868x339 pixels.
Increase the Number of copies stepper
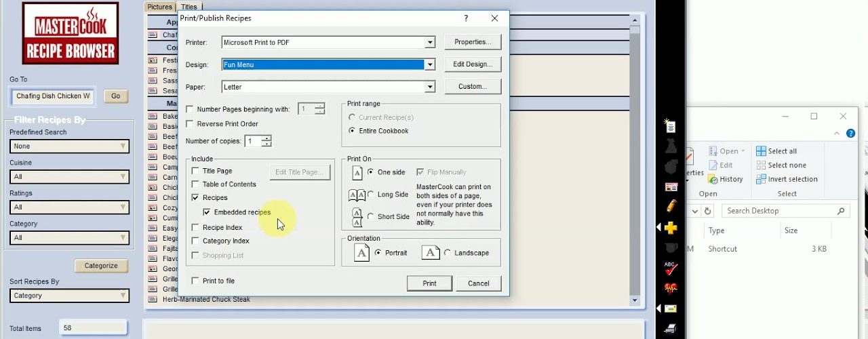coord(267,138)
